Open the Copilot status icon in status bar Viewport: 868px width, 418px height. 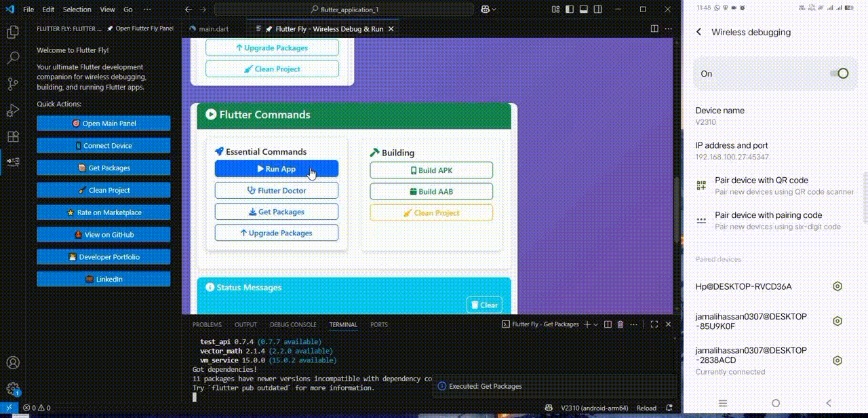click(547, 408)
